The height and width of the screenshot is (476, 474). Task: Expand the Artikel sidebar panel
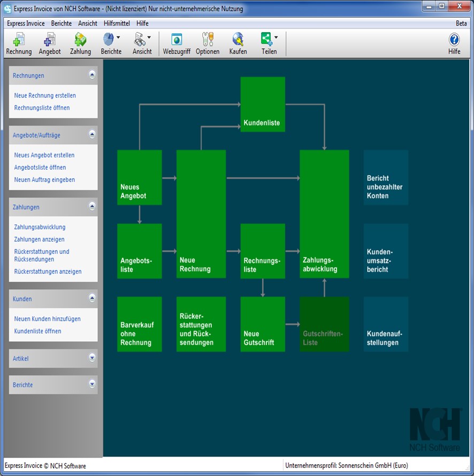coord(92,358)
